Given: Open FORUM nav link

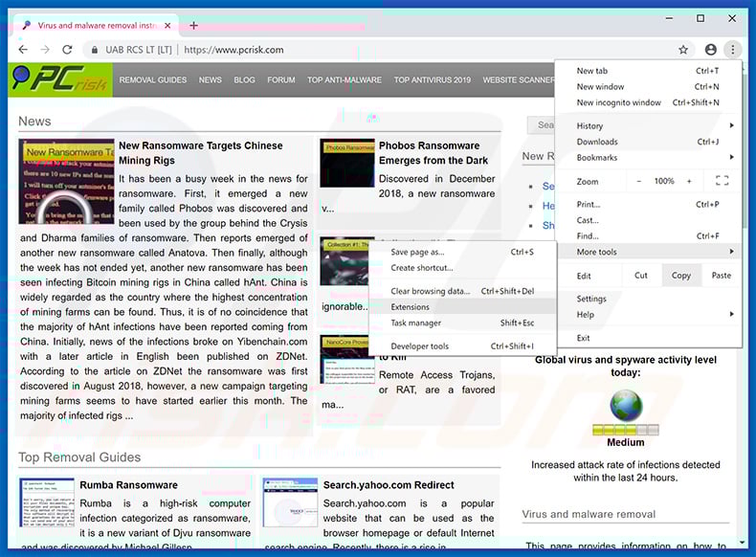Looking at the screenshot, I should click(281, 80).
